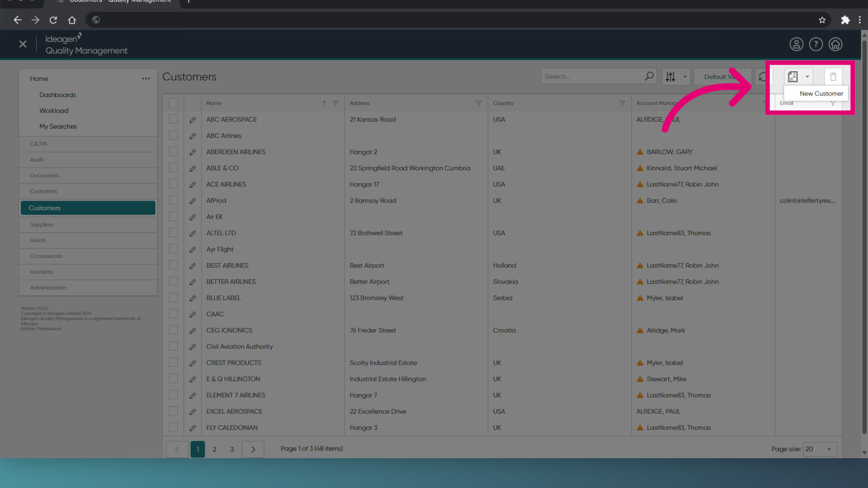
Task: Click the previous page arrow button
Action: 177,450
